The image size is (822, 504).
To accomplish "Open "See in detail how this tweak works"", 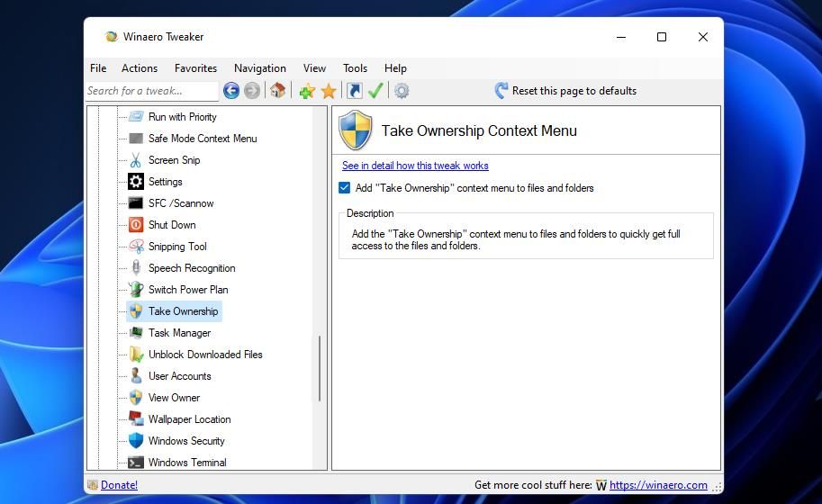I will tap(415, 166).
